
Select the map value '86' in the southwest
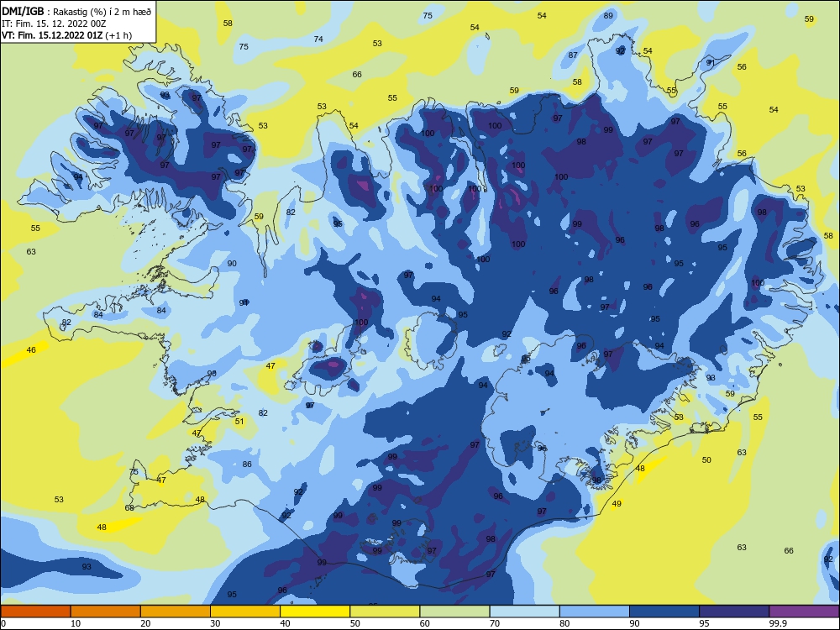pyautogui.click(x=247, y=465)
